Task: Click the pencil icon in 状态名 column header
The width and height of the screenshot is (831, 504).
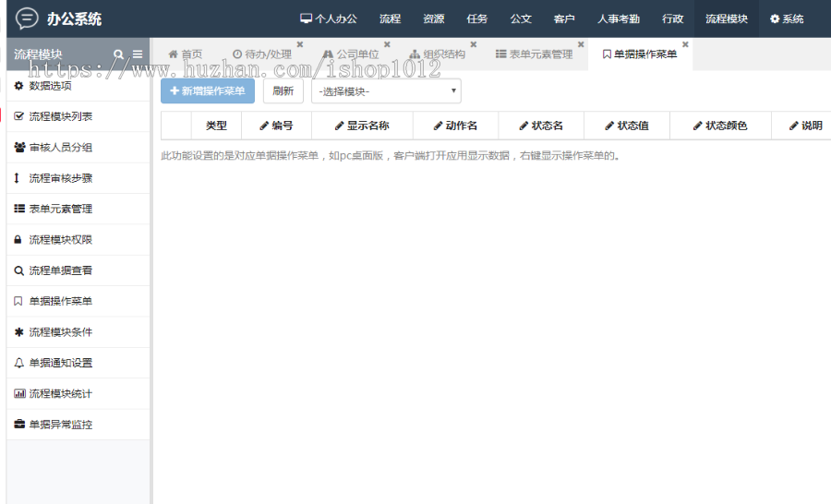Action: point(524,126)
